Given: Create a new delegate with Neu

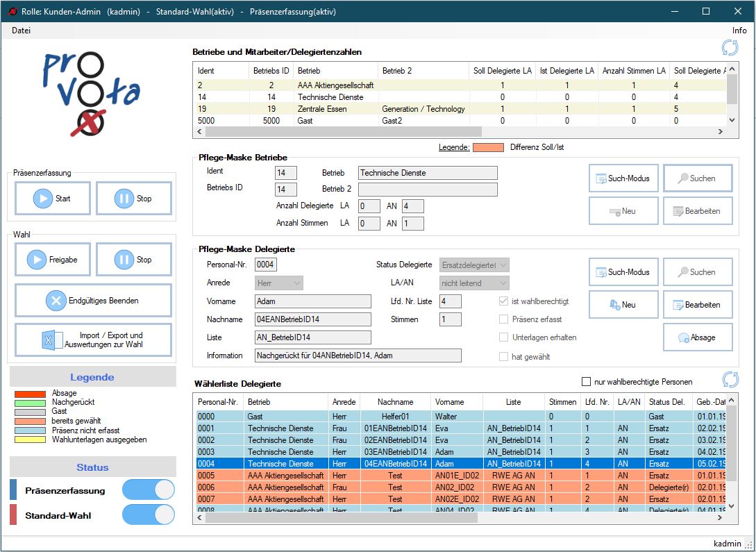Looking at the screenshot, I should tap(623, 305).
